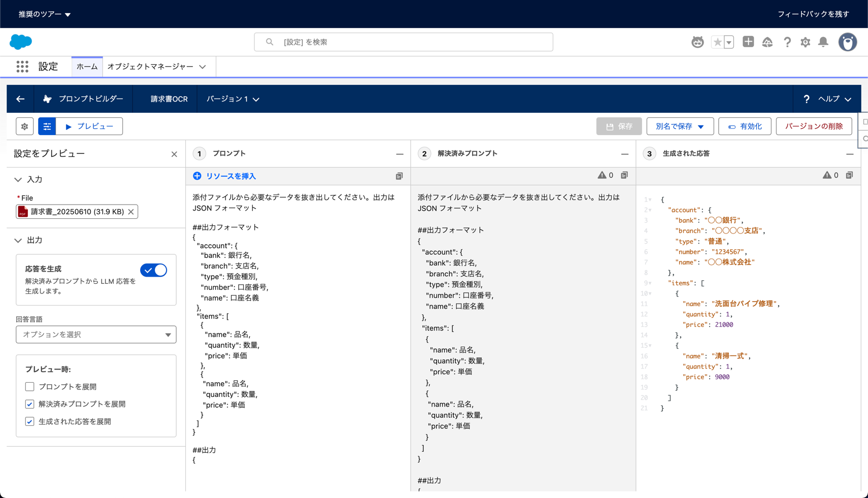
Task: Check the プロンプトを展開 checkbox
Action: [x=30, y=387]
